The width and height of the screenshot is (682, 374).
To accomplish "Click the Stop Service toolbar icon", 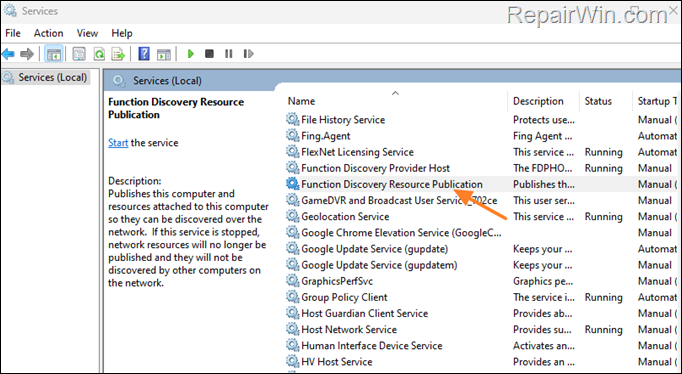I will pos(210,54).
